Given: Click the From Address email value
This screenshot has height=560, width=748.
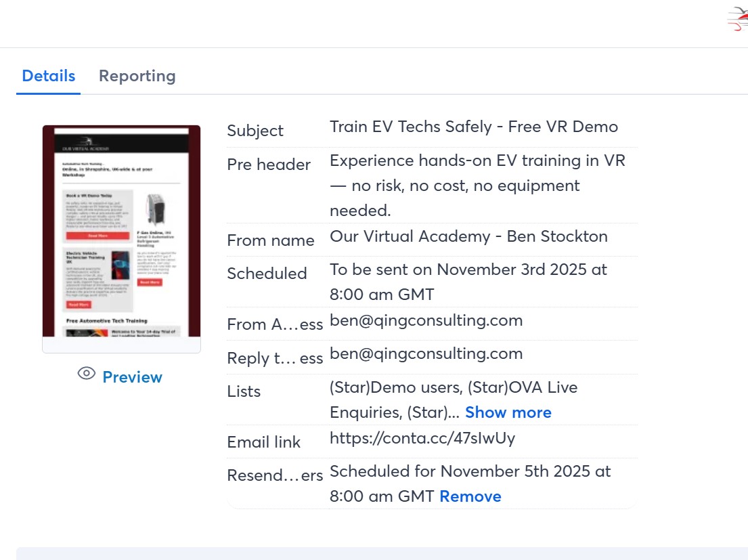Looking at the screenshot, I should 426,320.
